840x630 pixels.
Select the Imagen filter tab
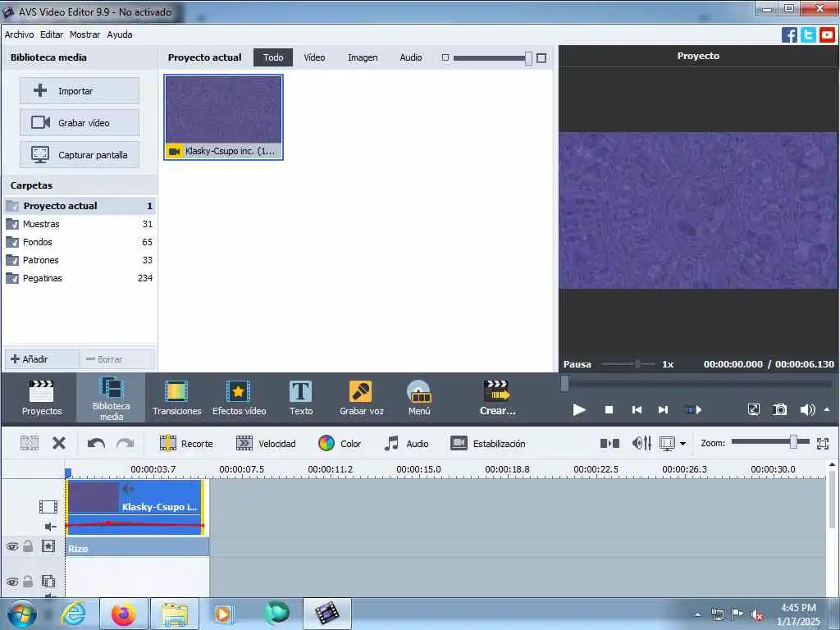point(363,57)
